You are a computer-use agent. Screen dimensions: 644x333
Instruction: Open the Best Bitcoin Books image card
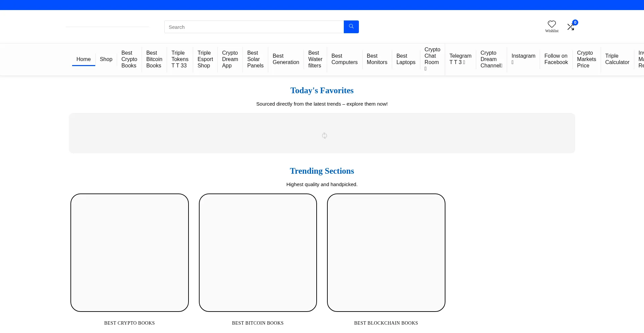[258, 253]
